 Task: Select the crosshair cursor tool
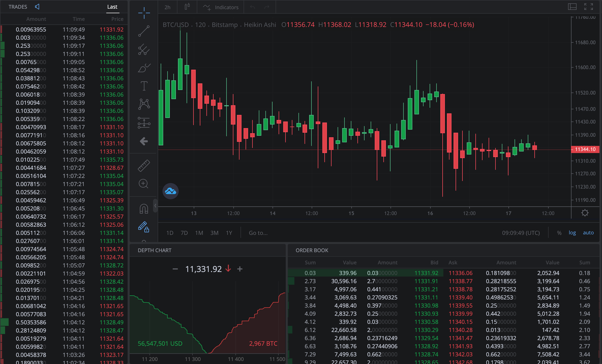144,13
